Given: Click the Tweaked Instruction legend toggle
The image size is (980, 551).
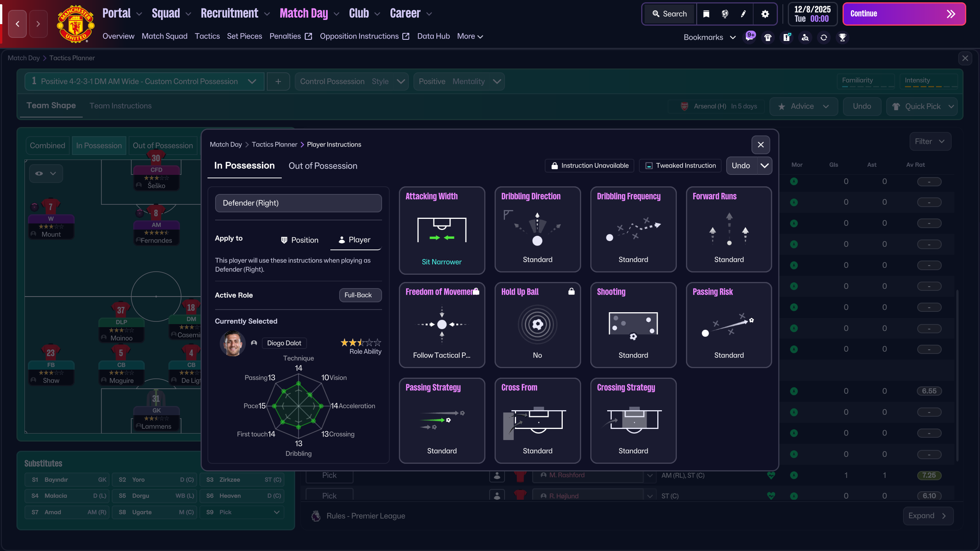Looking at the screenshot, I should pyautogui.click(x=680, y=166).
